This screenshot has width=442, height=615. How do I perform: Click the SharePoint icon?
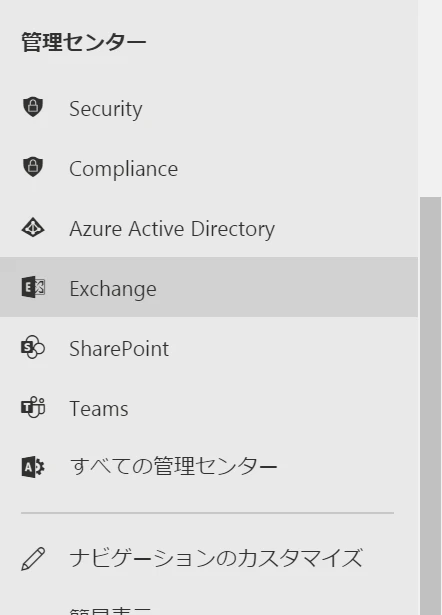pyautogui.click(x=33, y=347)
